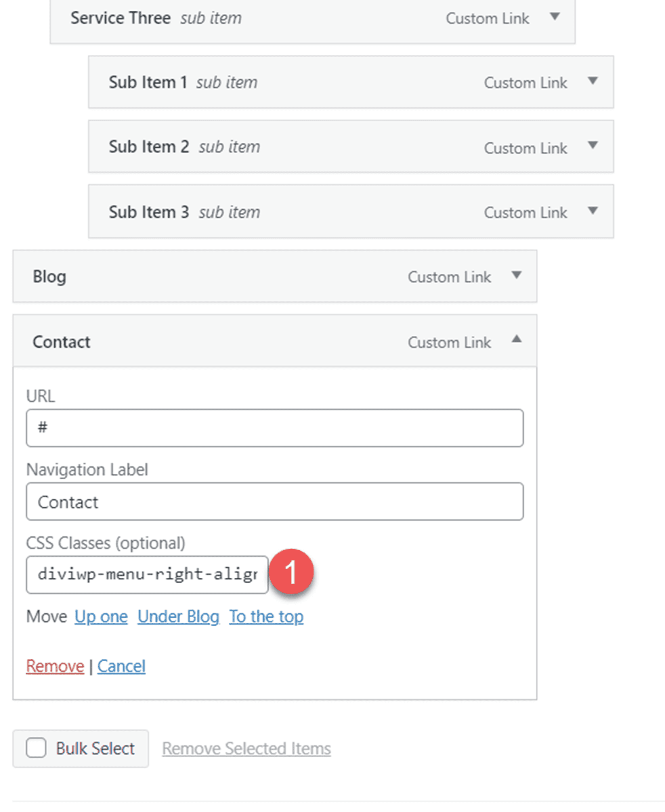Click the URL input containing #
The height and width of the screenshot is (812, 665).
point(274,428)
